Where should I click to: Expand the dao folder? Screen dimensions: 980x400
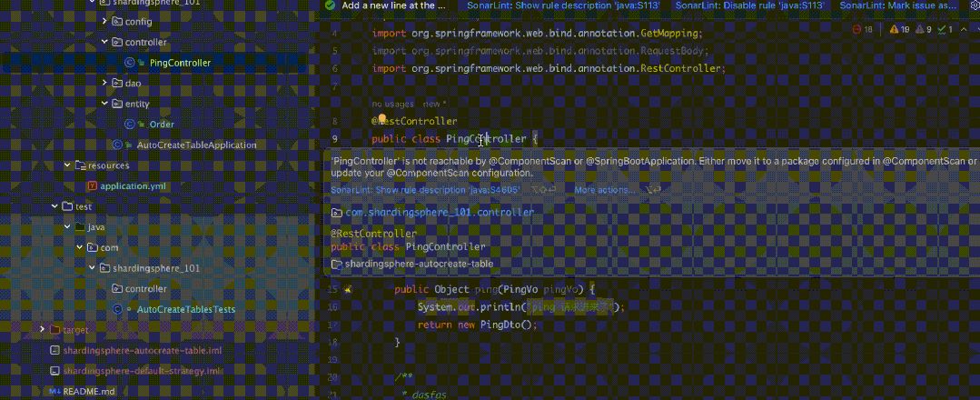[x=104, y=83]
